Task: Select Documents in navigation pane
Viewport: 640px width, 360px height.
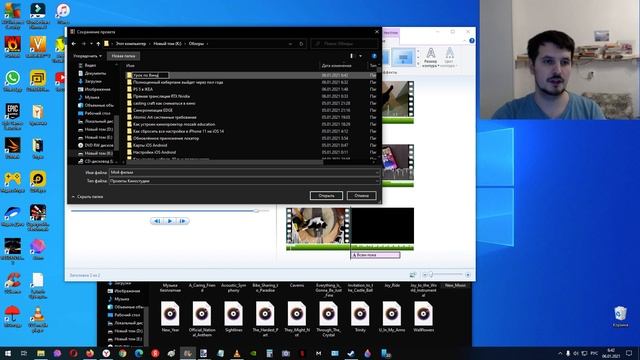Action: [x=95, y=73]
